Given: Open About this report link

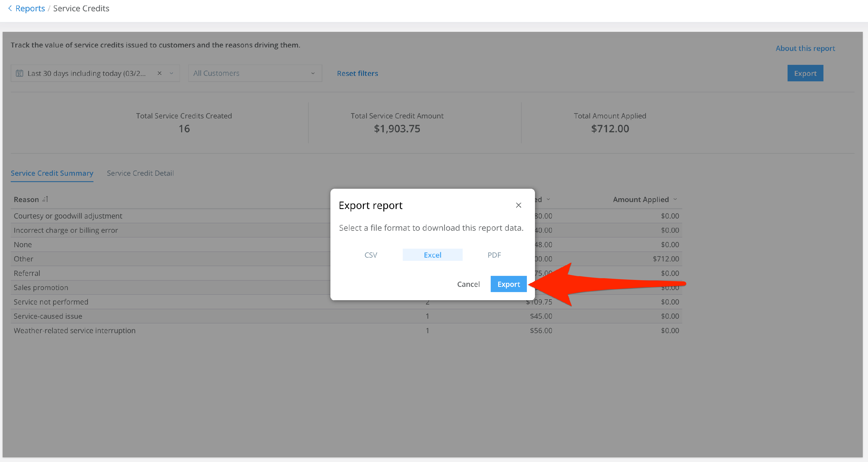Looking at the screenshot, I should tap(805, 48).
